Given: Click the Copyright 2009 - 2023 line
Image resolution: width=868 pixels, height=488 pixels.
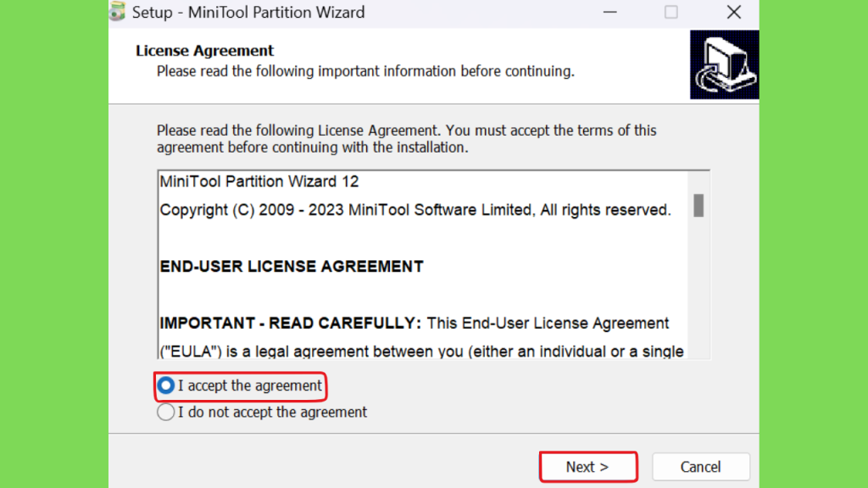Looking at the screenshot, I should (415, 210).
